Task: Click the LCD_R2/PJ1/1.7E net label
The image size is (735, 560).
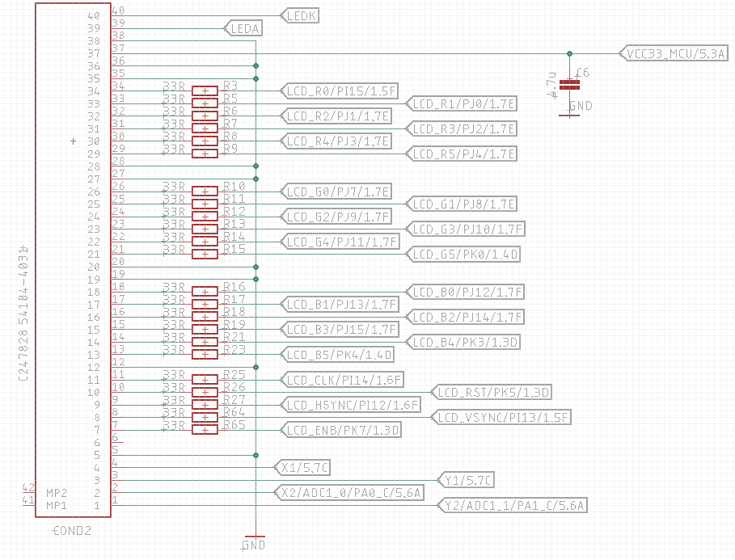Action: point(336,116)
